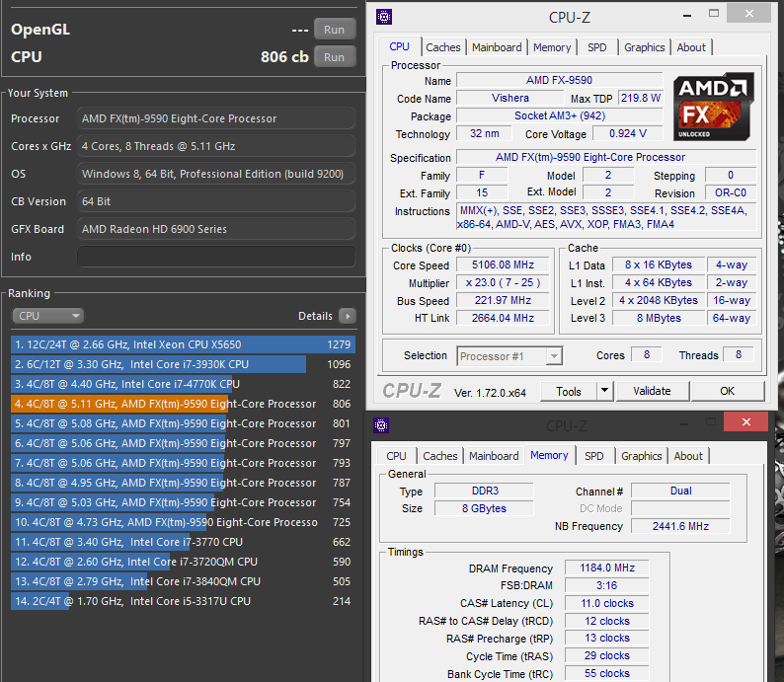Open the Details arrow button in Ranking

(348, 316)
